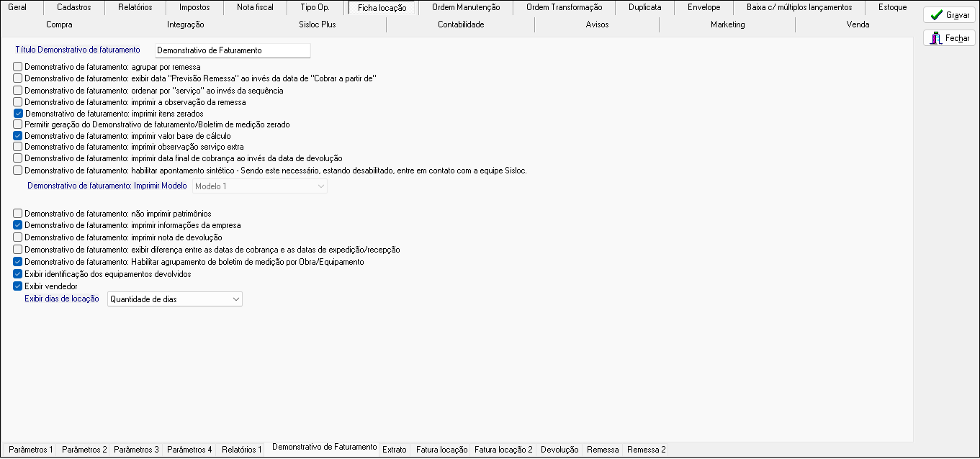Screen dimensions: 980x459
Task: Uncheck 'imprimir valor base de cálculo'
Action: coord(18,135)
